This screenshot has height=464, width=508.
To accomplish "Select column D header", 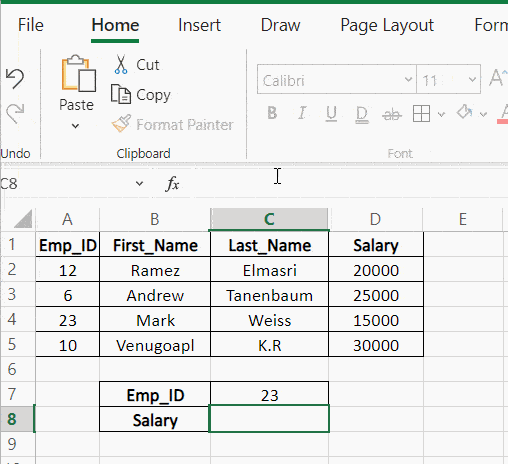I will (x=375, y=219).
